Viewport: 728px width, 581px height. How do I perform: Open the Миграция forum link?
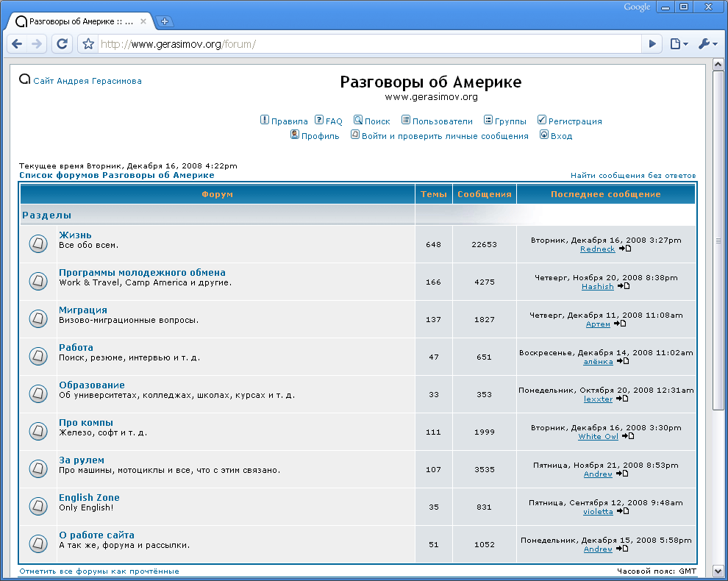[83, 310]
